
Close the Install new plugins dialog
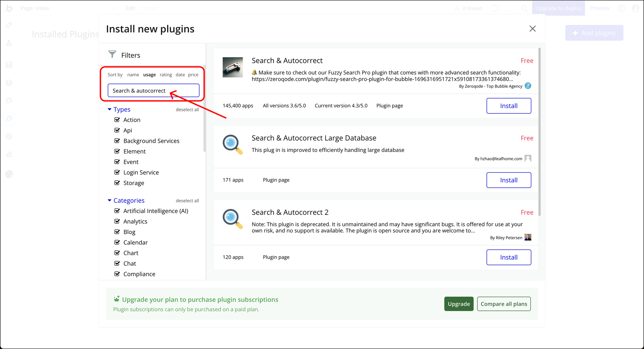coord(532,29)
